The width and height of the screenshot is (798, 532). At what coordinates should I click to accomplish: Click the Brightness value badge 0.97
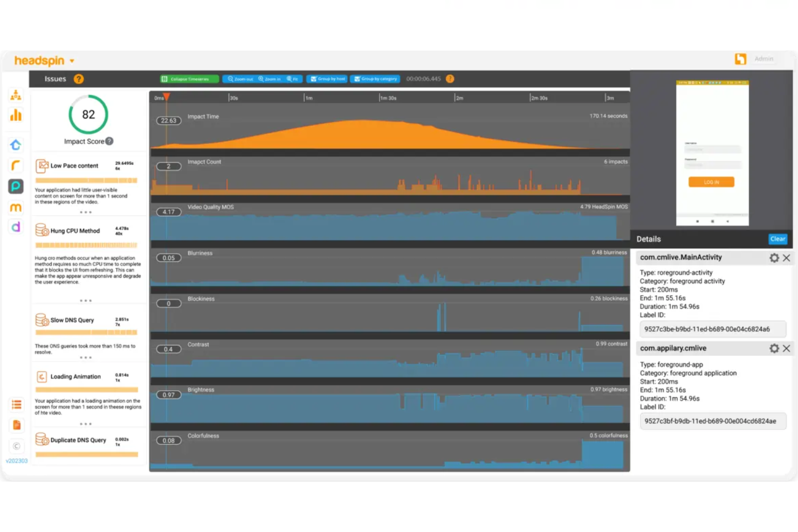pyautogui.click(x=169, y=395)
